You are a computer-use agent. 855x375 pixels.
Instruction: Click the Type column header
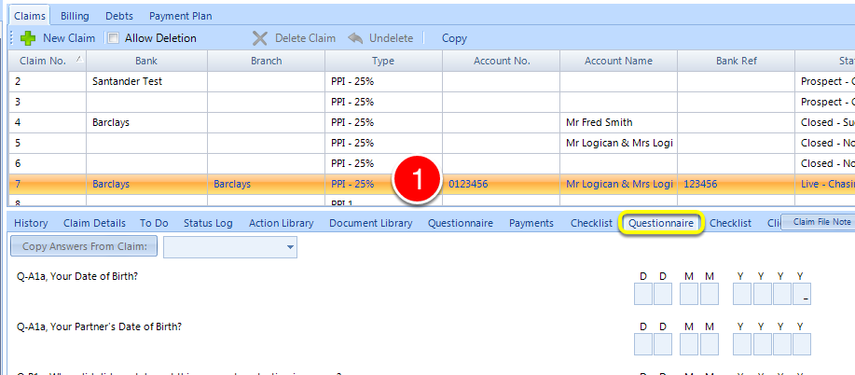click(x=383, y=61)
